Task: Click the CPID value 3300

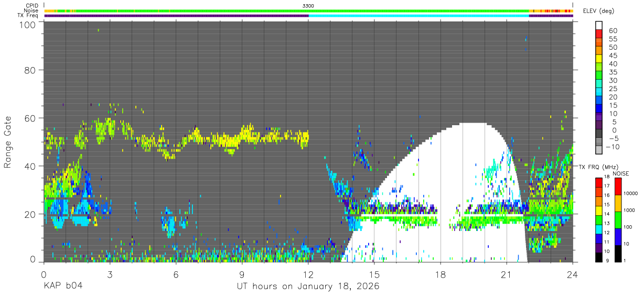Action: [x=308, y=6]
